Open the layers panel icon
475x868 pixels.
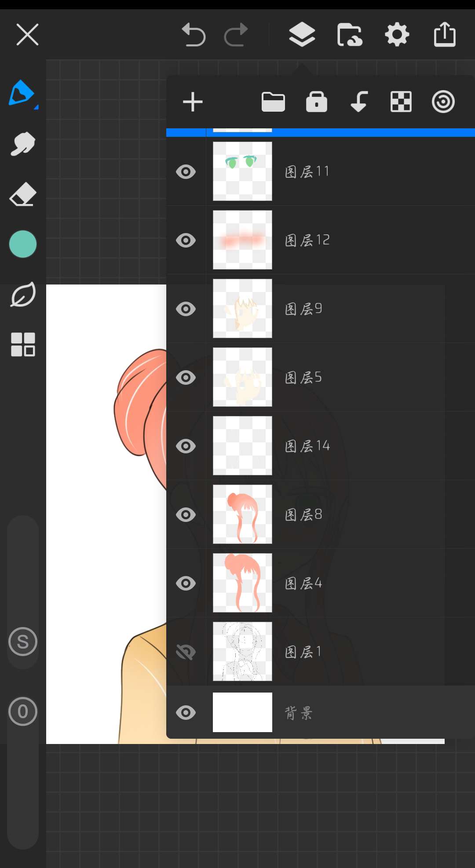pos(302,35)
